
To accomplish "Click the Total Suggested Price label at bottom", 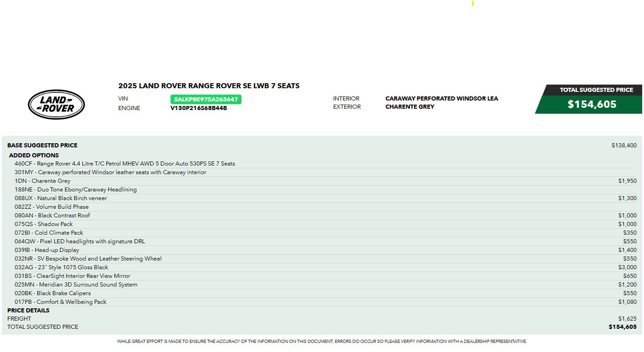I will pyautogui.click(x=43, y=327).
